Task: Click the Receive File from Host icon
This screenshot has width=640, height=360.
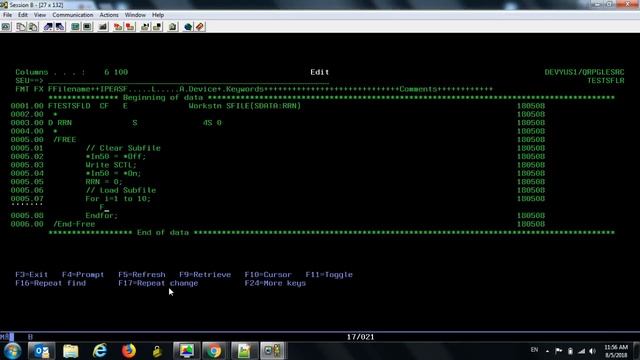Action: point(60,27)
